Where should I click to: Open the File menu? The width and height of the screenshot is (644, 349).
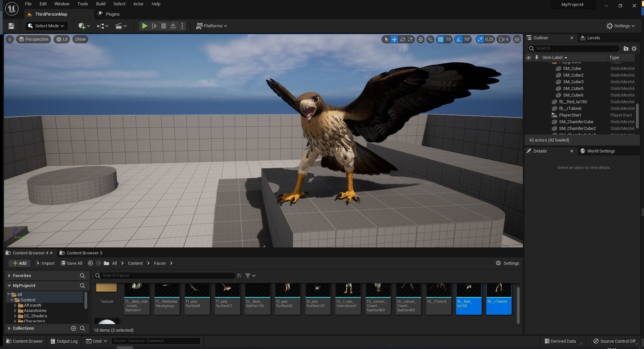(x=28, y=4)
